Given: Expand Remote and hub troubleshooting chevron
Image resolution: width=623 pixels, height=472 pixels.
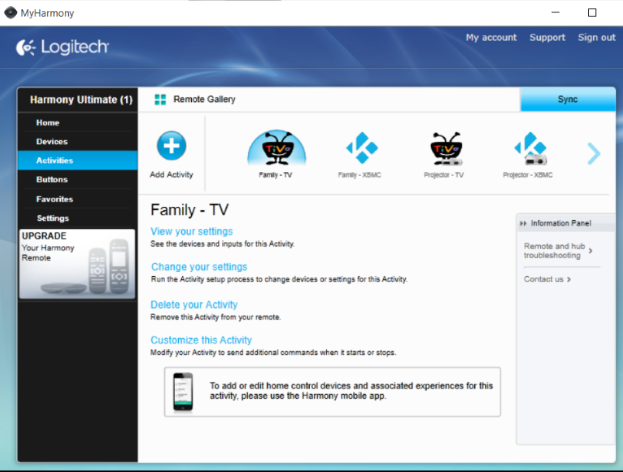Looking at the screenshot, I should [590, 251].
